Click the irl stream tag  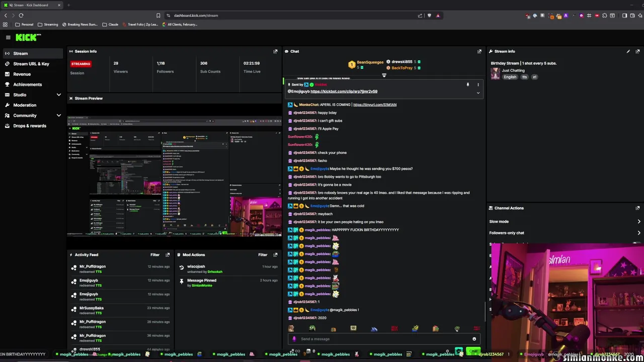coord(534,77)
